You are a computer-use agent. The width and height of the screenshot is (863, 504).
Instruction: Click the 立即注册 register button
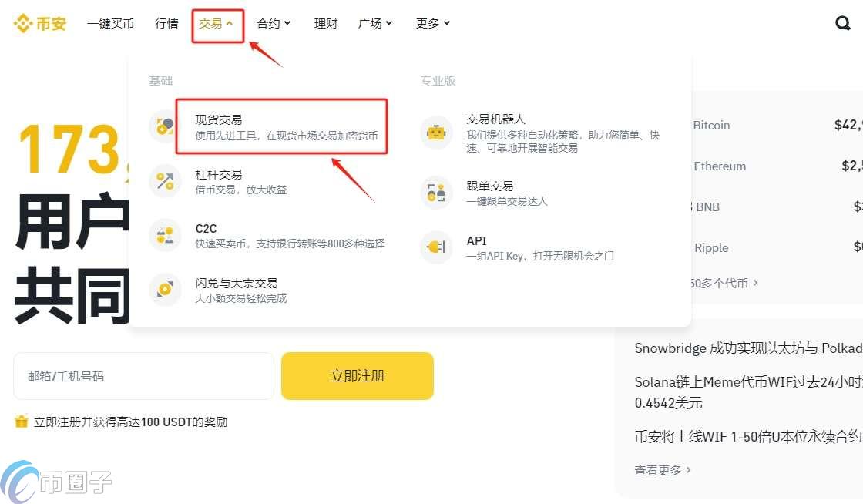pyautogui.click(x=357, y=376)
